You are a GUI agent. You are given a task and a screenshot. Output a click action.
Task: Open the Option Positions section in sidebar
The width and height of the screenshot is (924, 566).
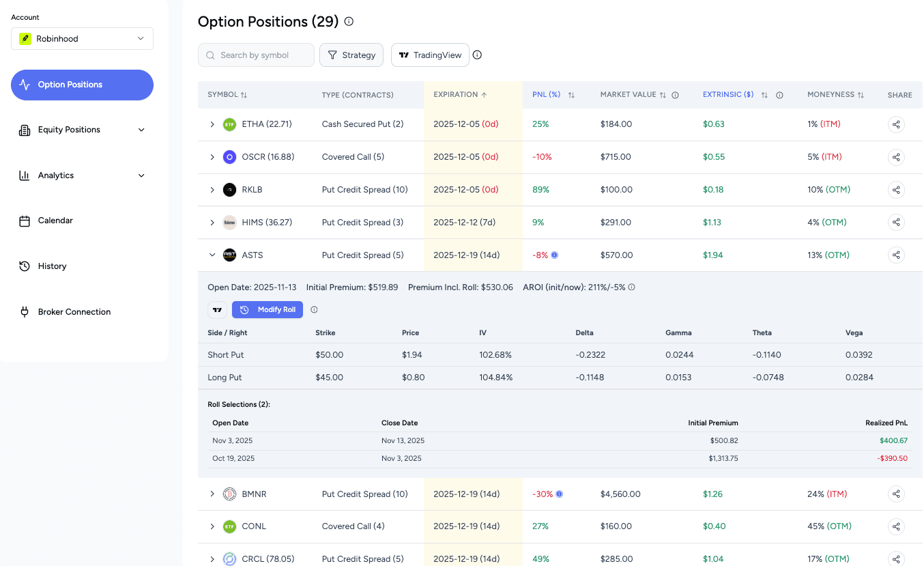pyautogui.click(x=81, y=85)
